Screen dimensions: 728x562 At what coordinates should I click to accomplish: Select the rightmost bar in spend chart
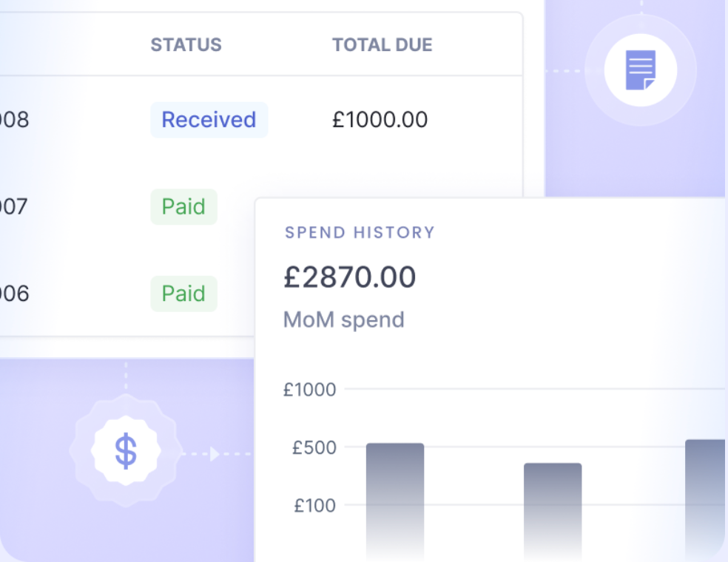(704, 495)
